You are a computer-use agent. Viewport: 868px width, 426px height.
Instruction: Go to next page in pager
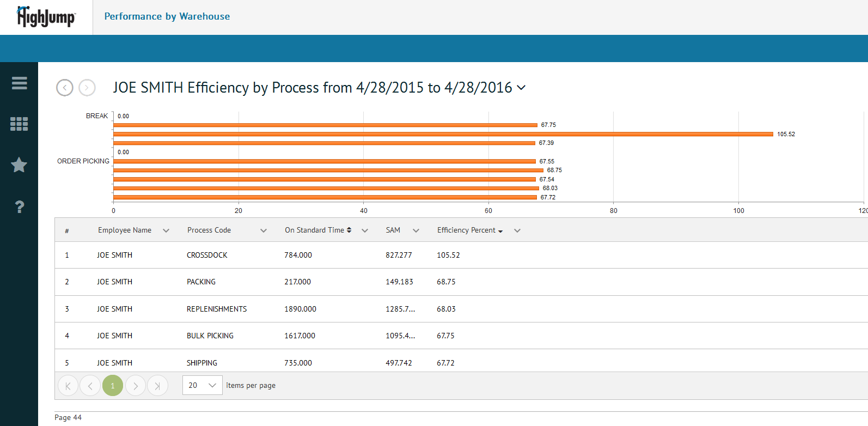(x=136, y=386)
